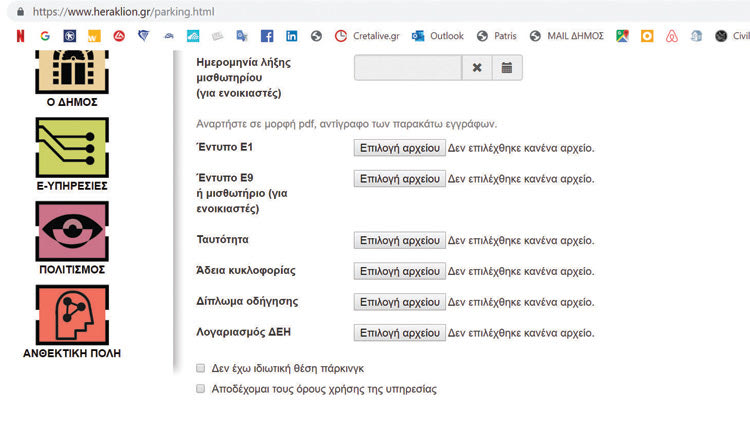The image size is (750, 430).
Task: Choose file for Έντυπο Ε1
Action: tap(399, 148)
